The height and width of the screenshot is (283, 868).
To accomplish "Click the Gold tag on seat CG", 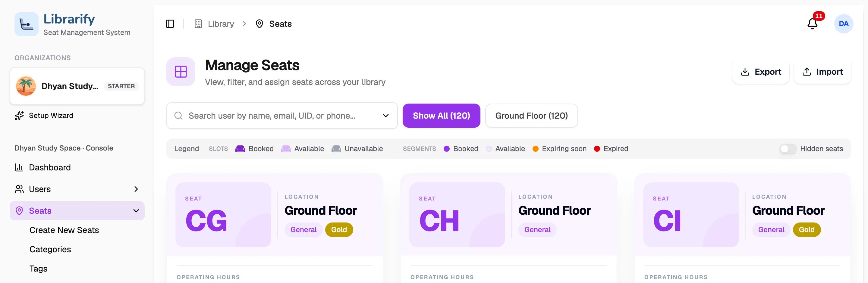I will tap(339, 230).
